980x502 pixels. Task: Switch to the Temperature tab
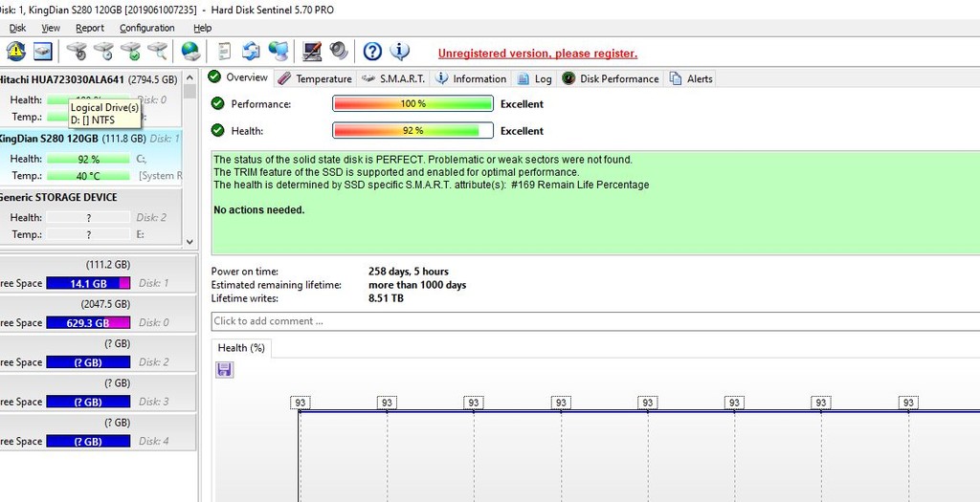click(x=314, y=78)
